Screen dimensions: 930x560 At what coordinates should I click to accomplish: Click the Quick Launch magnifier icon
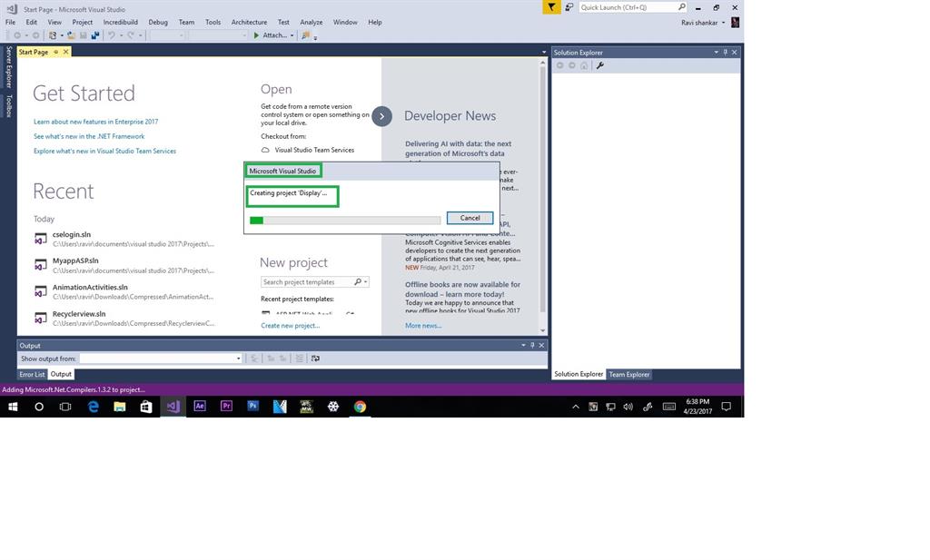681,7
